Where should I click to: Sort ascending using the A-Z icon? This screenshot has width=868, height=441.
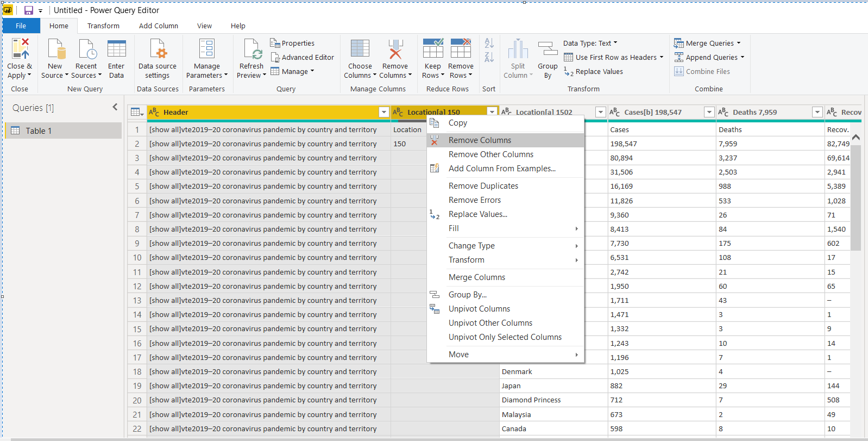[489, 44]
